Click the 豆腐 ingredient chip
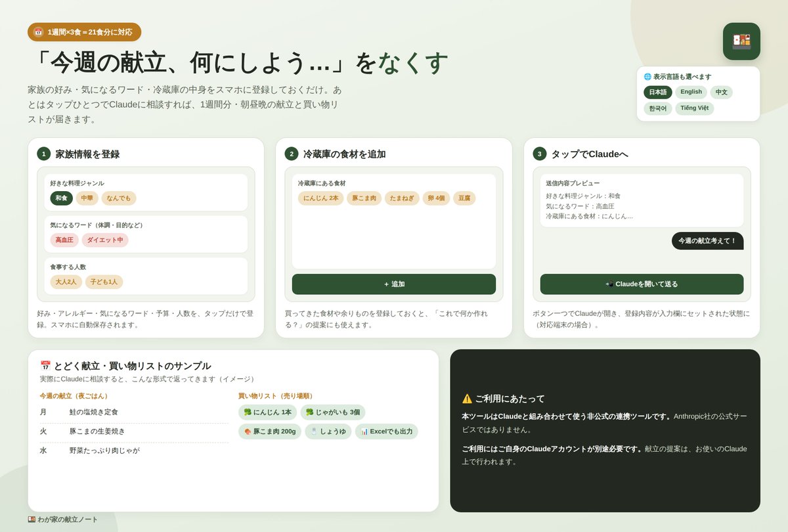The height and width of the screenshot is (532, 788). tap(464, 198)
